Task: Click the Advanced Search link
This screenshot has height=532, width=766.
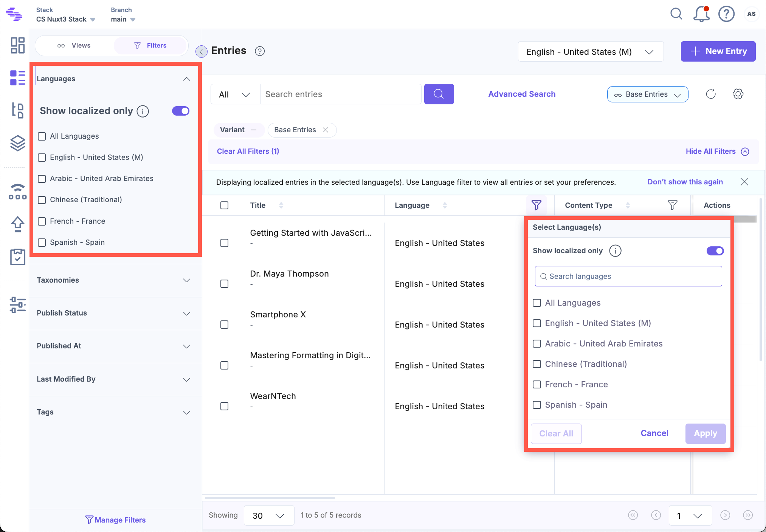Action: pyautogui.click(x=522, y=94)
